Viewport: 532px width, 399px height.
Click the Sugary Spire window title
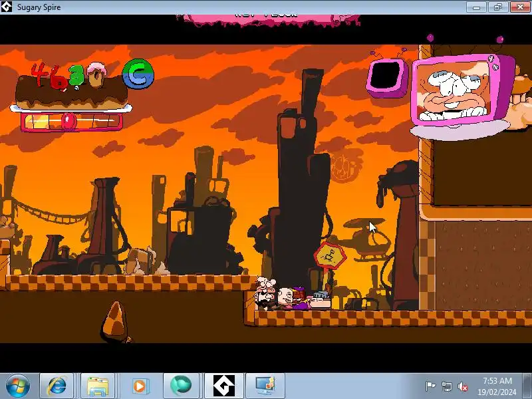tap(39, 7)
